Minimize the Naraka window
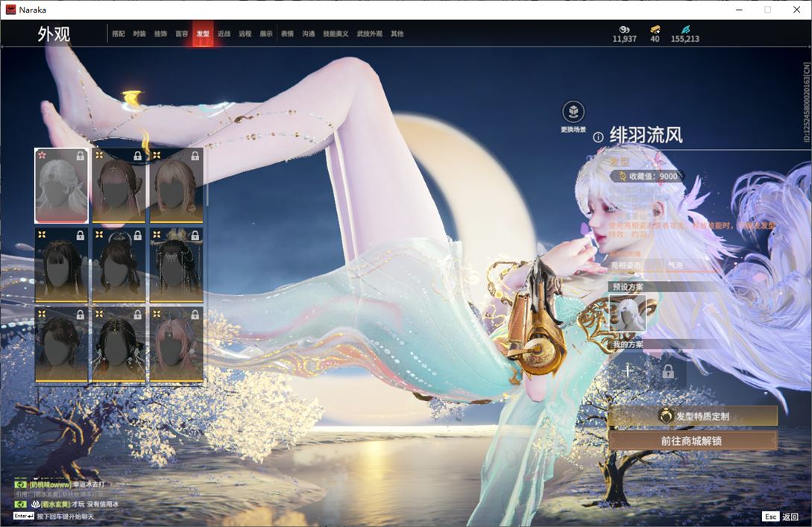 point(740,10)
